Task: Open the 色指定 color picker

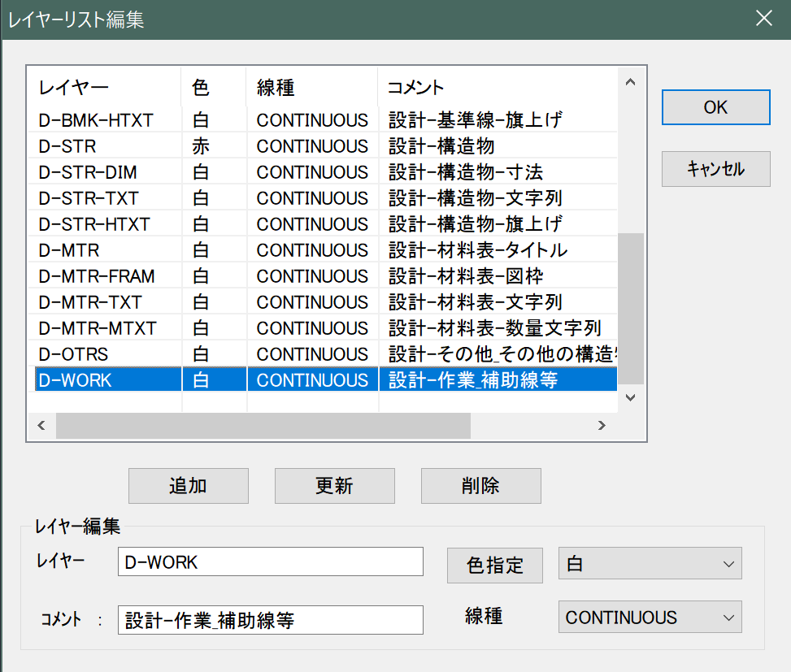Action: [495, 565]
